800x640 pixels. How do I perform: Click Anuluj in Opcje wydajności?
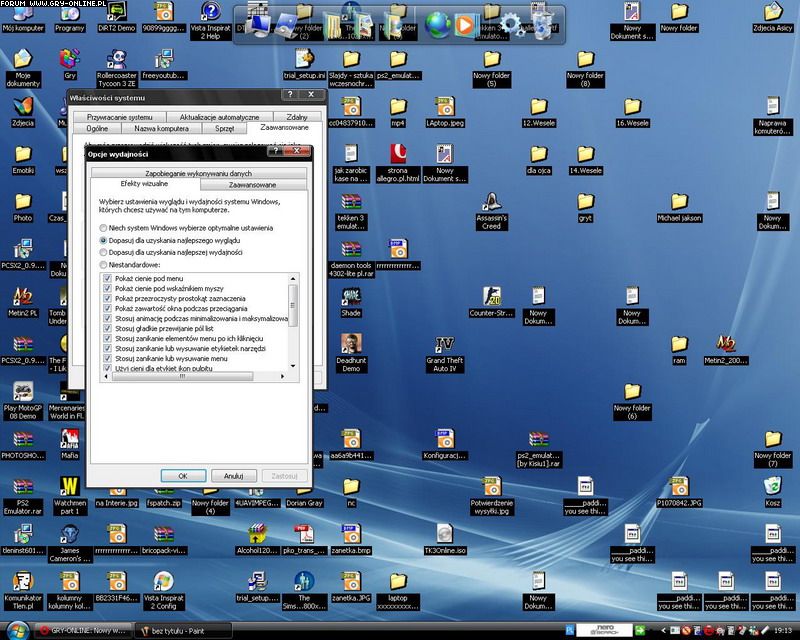233,476
